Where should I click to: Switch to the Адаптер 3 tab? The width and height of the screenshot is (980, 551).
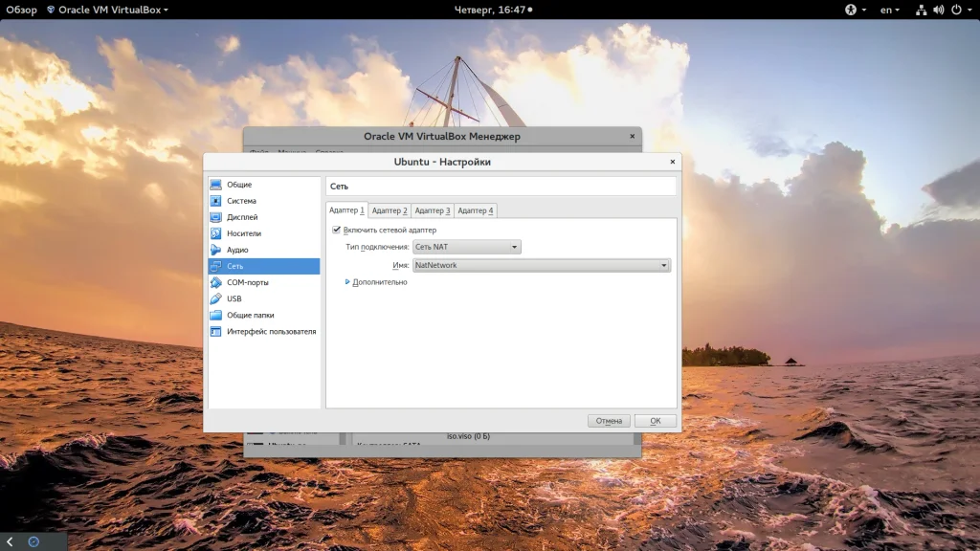433,210
